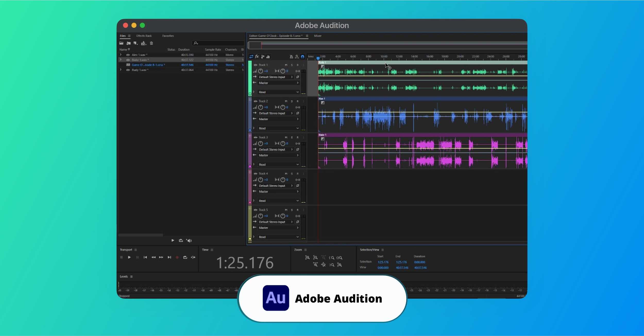
Task: Expand the Alex 1.wav file row
Action: point(121,55)
